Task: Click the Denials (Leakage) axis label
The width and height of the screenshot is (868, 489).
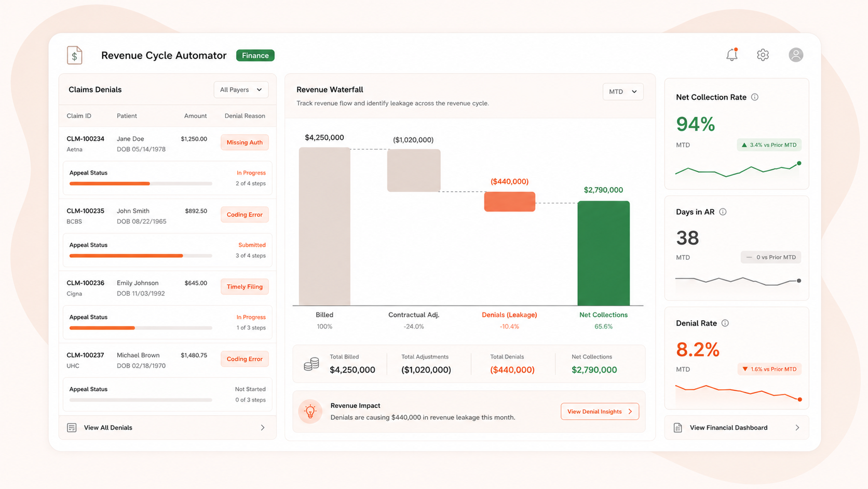Action: (509, 315)
